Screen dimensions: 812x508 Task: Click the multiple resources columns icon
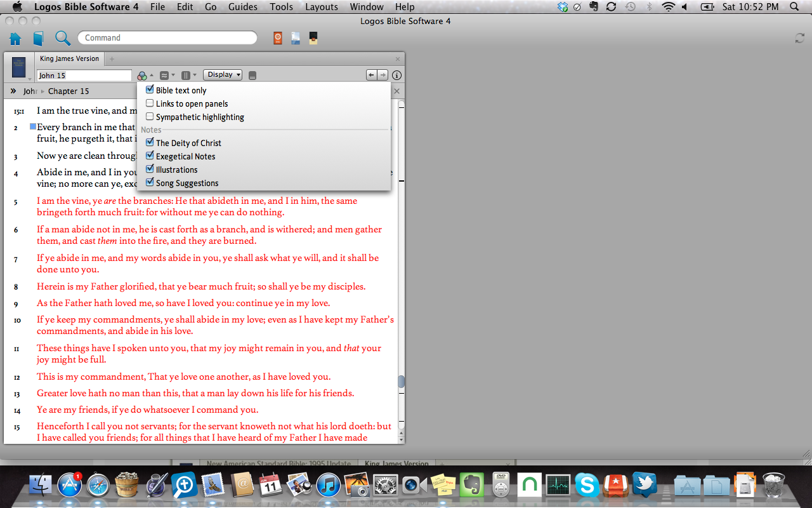[x=186, y=75]
